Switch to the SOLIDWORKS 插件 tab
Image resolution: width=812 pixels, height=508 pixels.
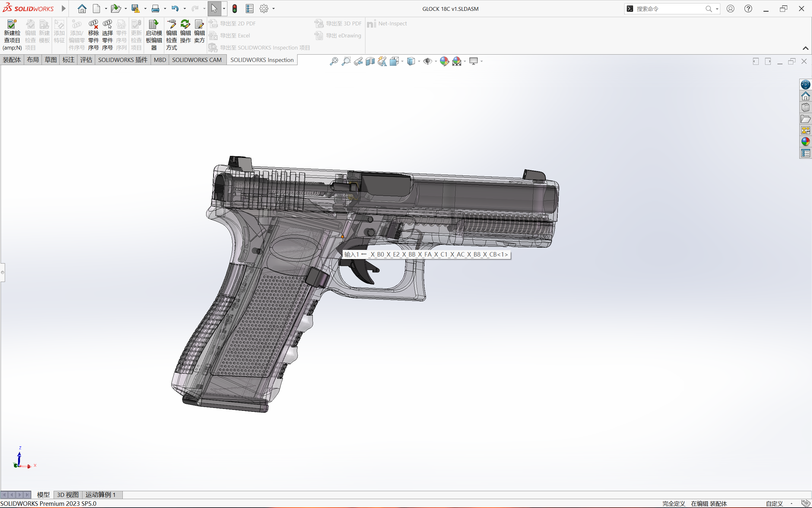123,60
